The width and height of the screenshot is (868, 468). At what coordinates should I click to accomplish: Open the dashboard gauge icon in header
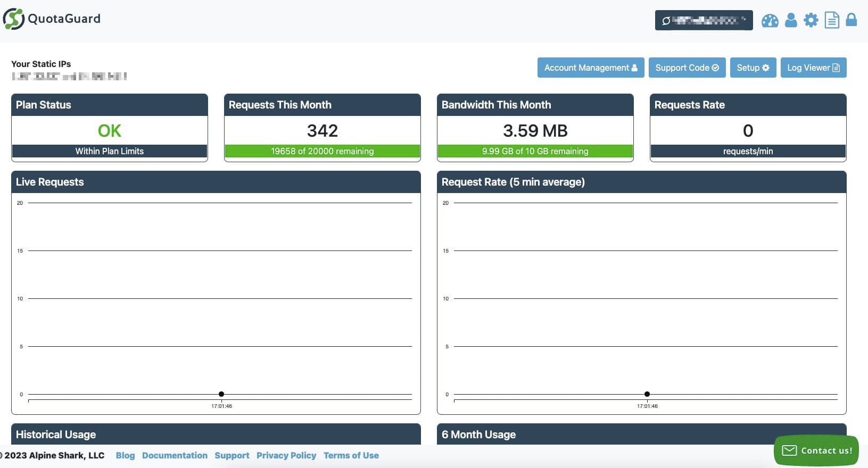[770, 20]
